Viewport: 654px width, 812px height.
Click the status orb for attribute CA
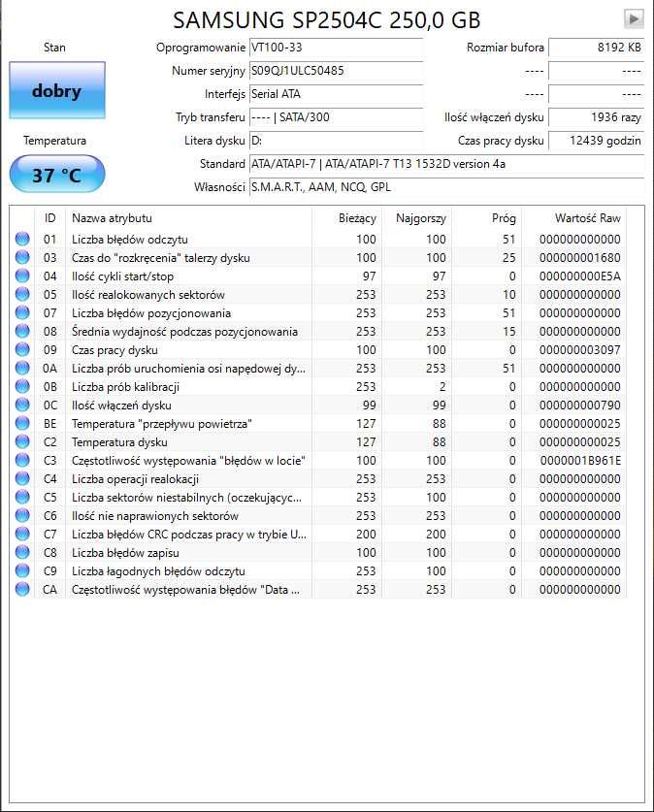(22, 589)
